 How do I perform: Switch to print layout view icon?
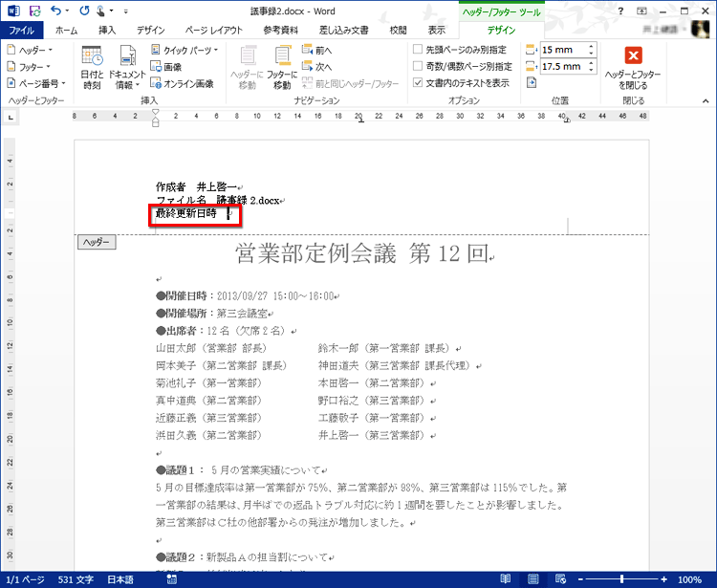[532, 579]
